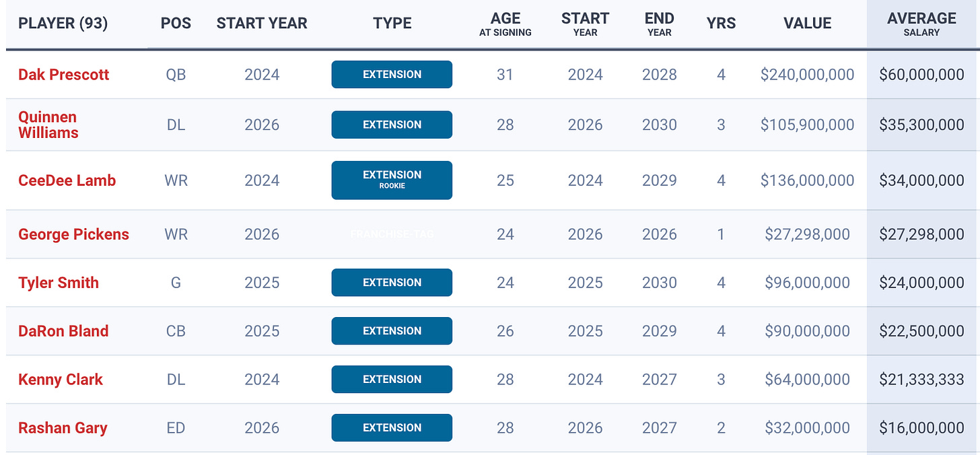Open Kenny Clark player page
Screen dimensions: 980x455
pos(61,380)
